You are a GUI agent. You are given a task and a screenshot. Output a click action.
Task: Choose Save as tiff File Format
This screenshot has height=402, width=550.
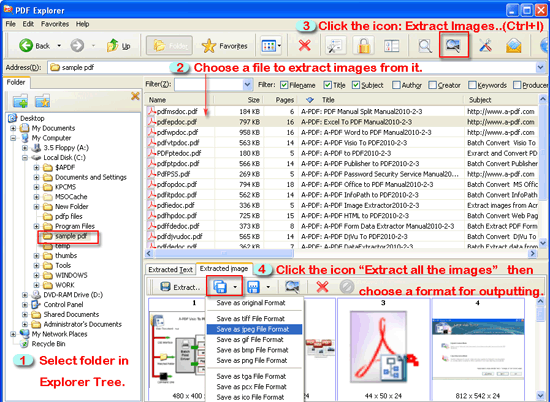click(254, 319)
